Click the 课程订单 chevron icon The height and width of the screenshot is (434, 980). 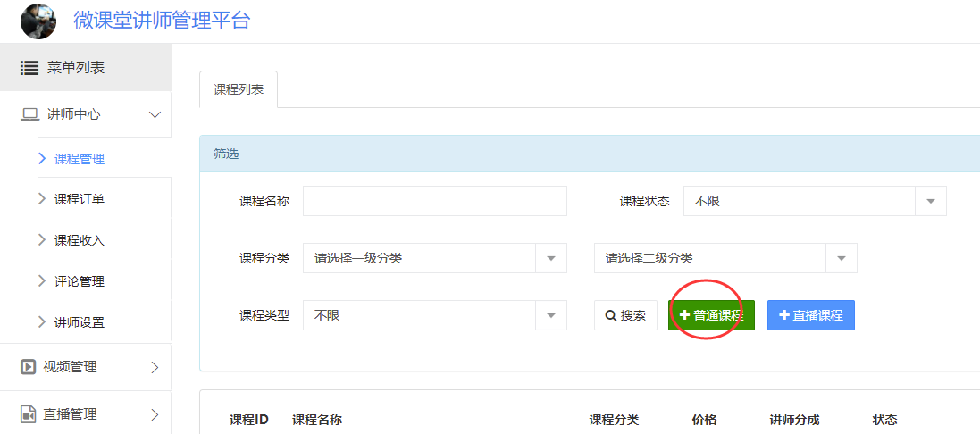coord(42,199)
